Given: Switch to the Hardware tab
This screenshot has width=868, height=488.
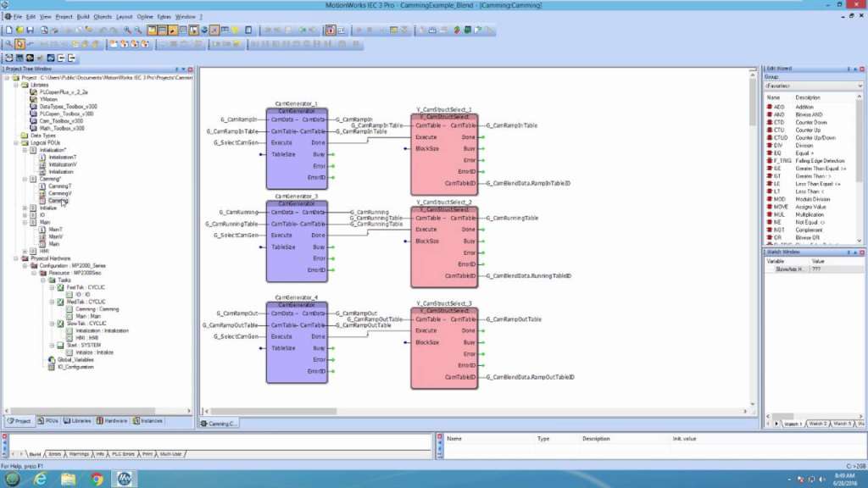Looking at the screenshot, I should click(x=112, y=421).
